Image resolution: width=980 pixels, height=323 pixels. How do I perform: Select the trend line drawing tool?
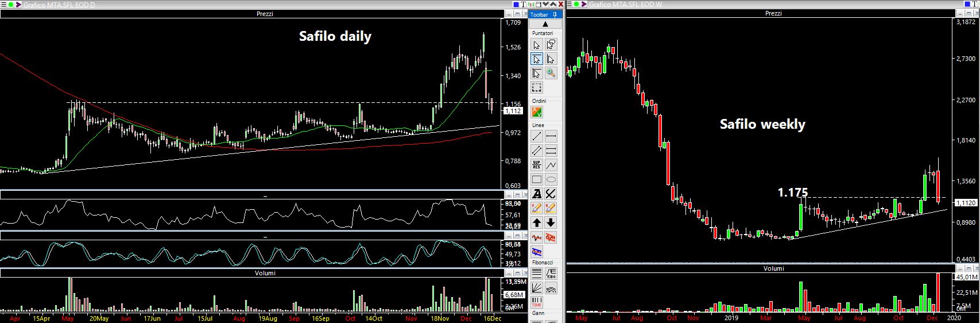pyautogui.click(x=537, y=137)
